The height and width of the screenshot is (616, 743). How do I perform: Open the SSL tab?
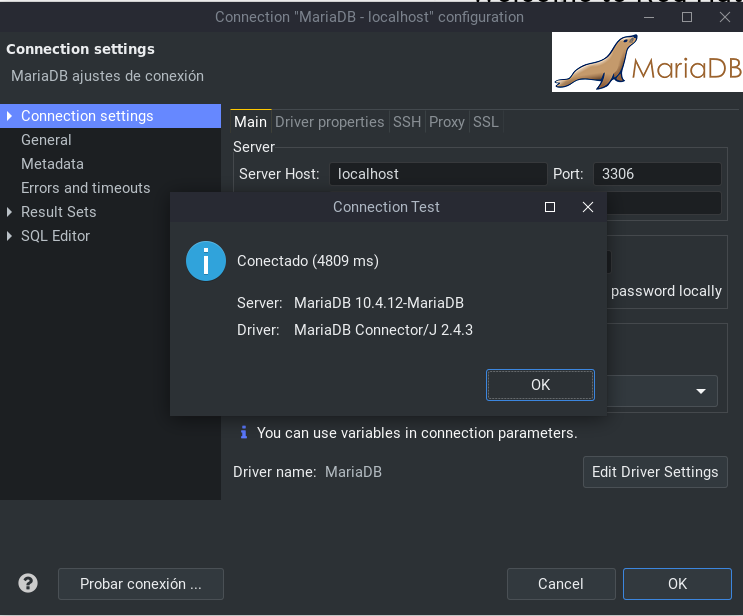[x=486, y=122]
